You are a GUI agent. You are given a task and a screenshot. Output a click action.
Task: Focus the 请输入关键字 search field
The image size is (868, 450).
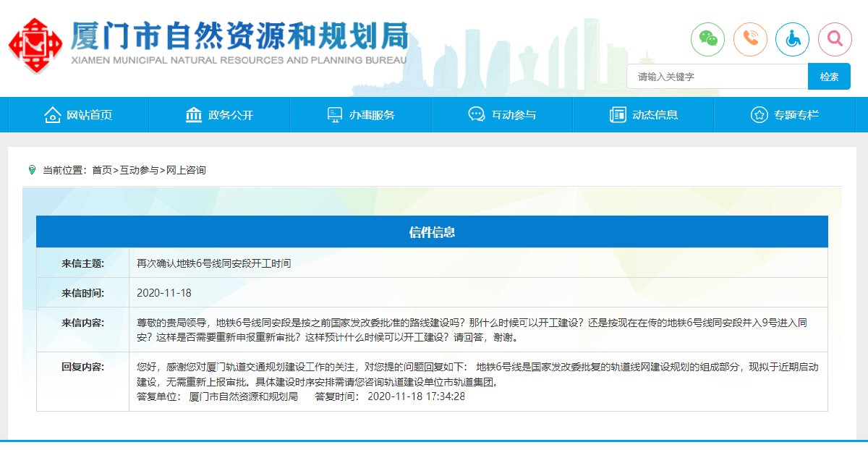(716, 77)
